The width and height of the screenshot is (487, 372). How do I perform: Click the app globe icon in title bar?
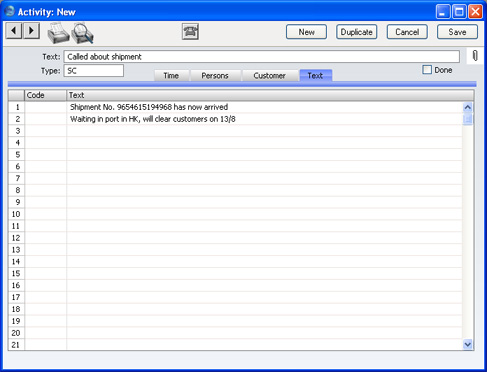[10, 11]
